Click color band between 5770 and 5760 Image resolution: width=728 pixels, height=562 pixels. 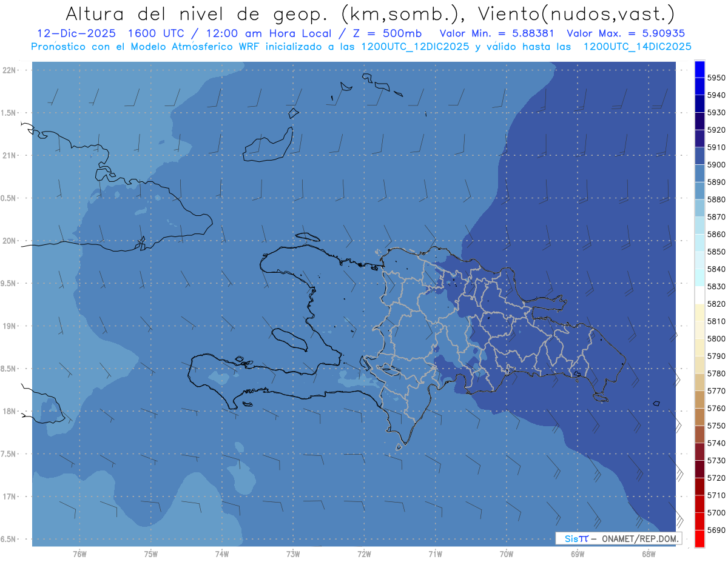699,400
